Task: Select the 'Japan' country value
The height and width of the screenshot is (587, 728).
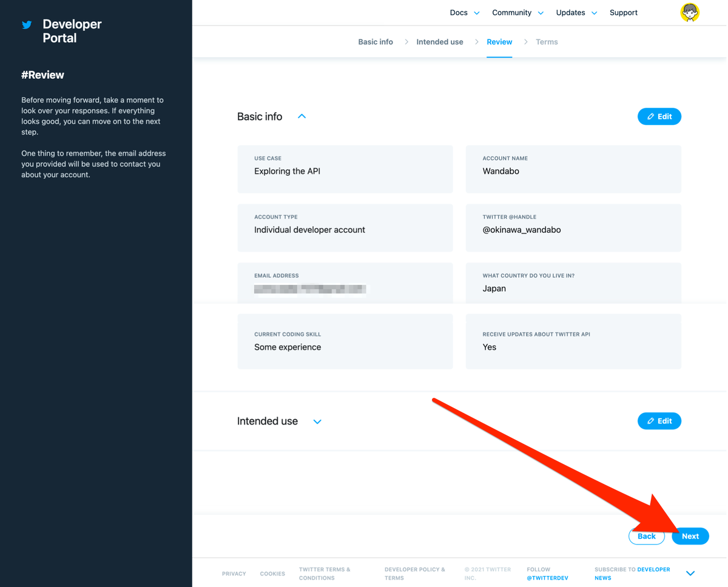Action: click(494, 289)
